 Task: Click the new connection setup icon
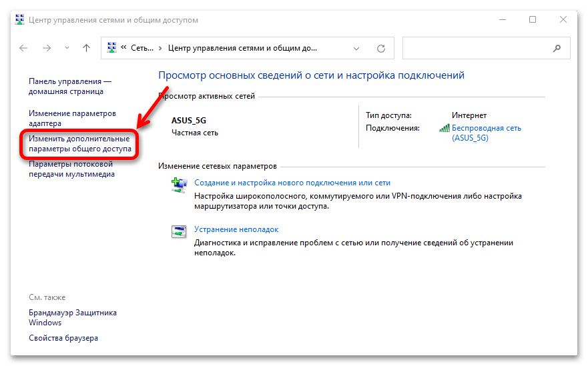pos(180,184)
